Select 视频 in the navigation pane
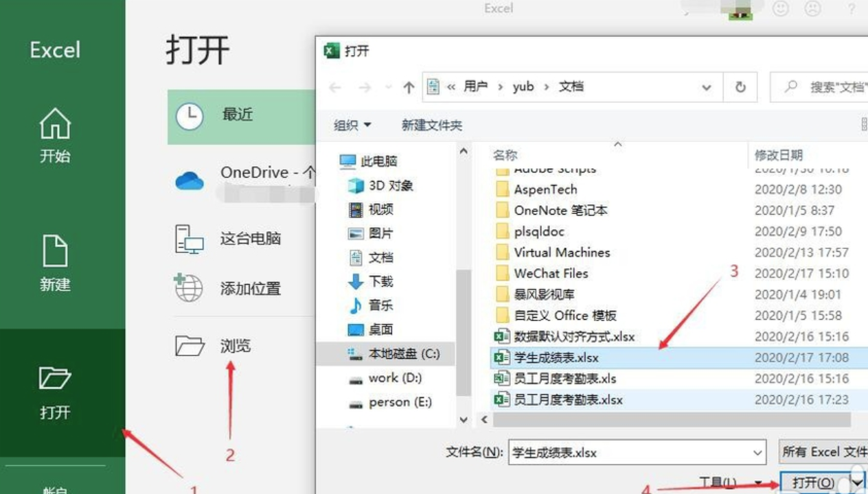 pos(371,209)
